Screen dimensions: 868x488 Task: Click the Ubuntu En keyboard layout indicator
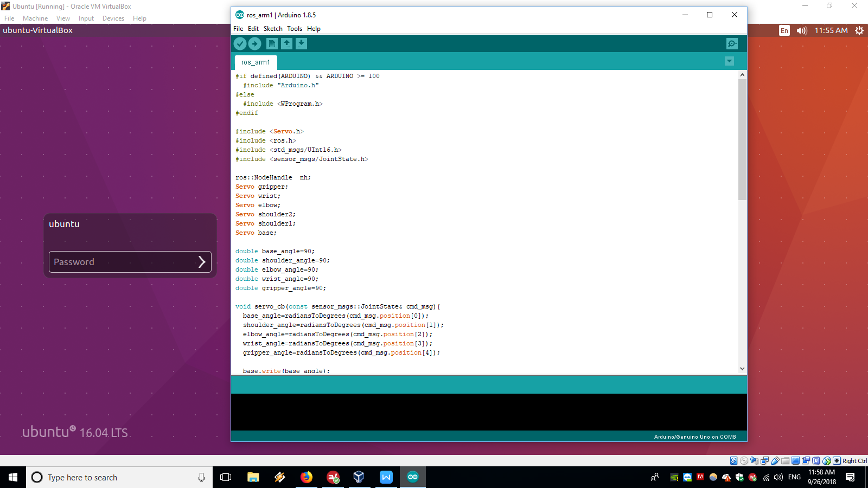click(x=784, y=30)
